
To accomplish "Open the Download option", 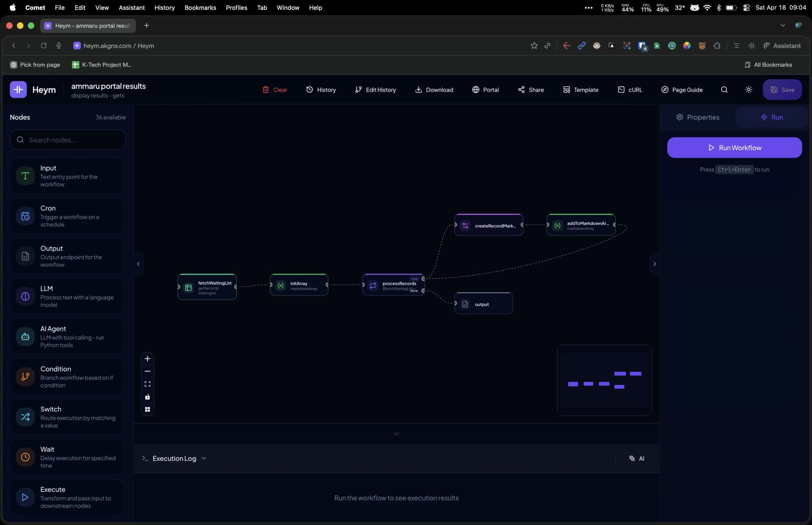I will [x=434, y=90].
